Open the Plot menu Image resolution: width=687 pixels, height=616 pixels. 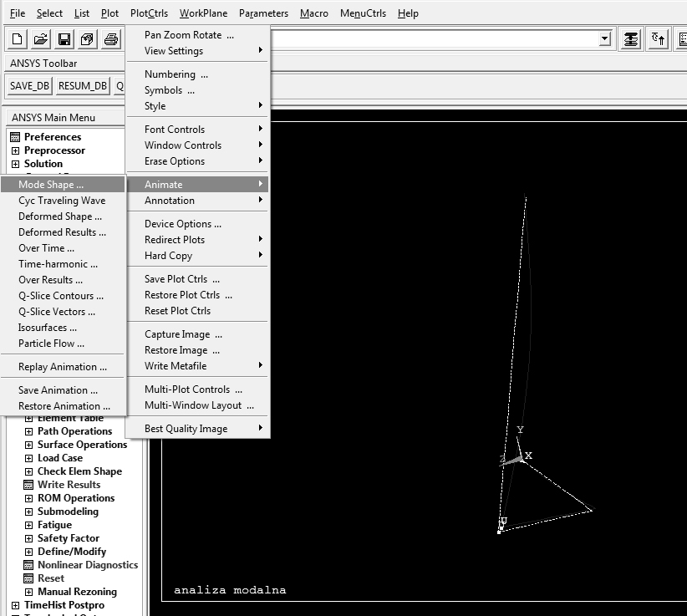pos(109,13)
